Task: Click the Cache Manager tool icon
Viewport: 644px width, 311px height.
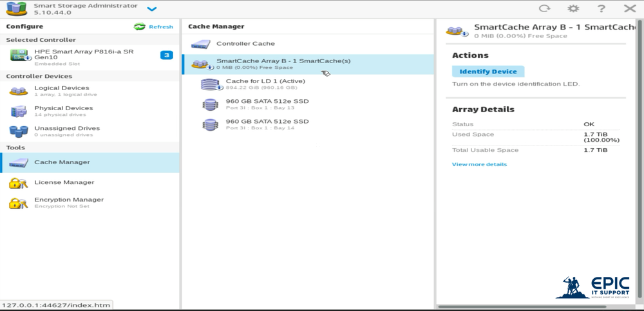Action: click(19, 163)
